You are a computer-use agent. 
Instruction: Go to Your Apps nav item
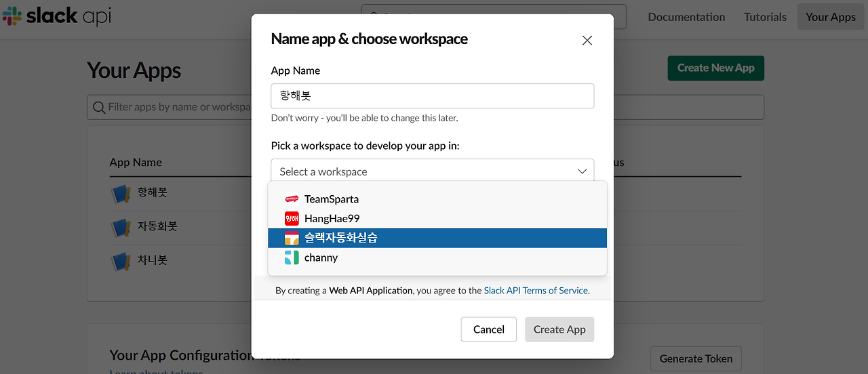click(831, 17)
